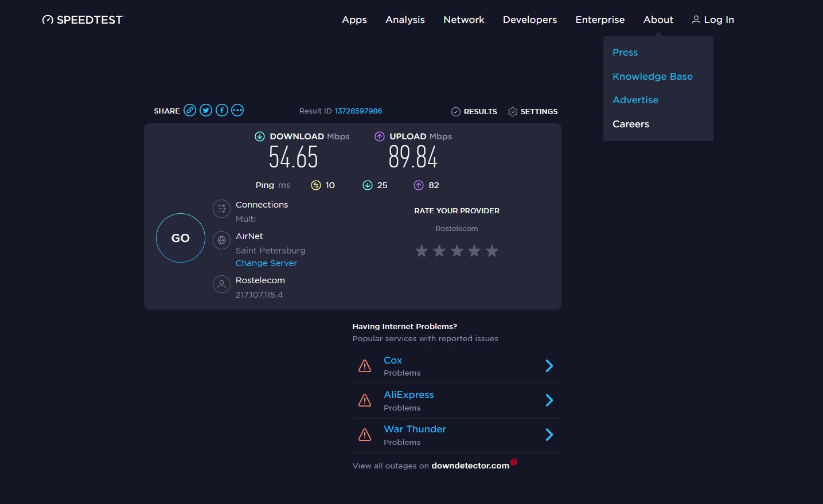Image resolution: width=823 pixels, height=504 pixels.
Task: Click the 89.84 upload speed value
Action: point(413,157)
